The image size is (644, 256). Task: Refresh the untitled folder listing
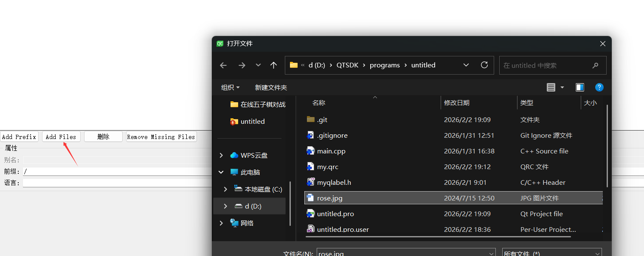(484, 65)
